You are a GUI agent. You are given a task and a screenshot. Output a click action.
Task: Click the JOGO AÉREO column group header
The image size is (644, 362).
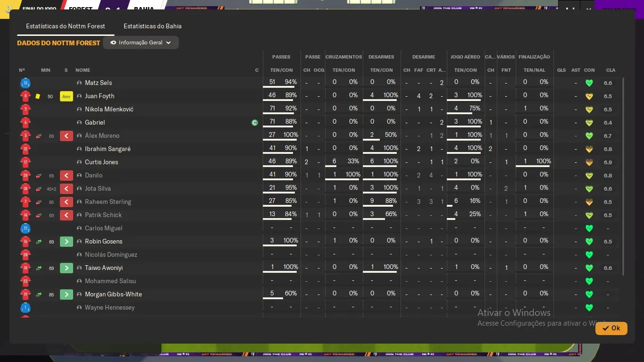[465, 57]
